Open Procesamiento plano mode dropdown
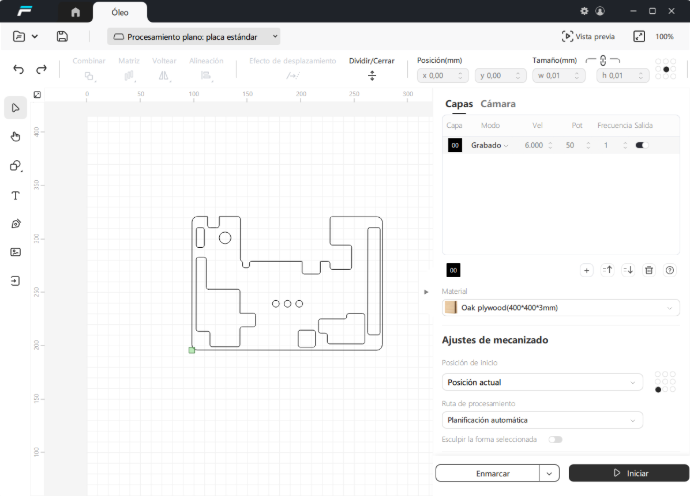 pos(194,37)
